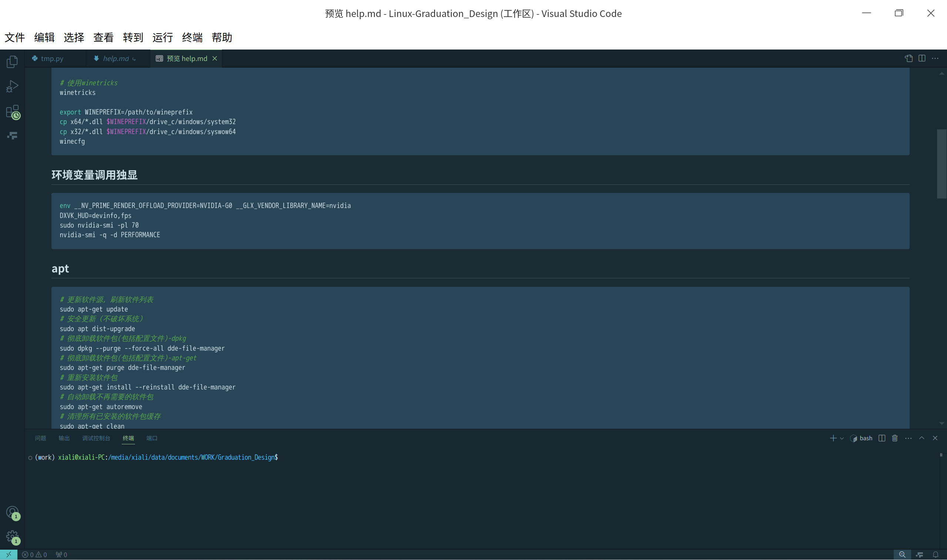This screenshot has width=947, height=560.
Task: Click the Show Source icon in editor title bar
Action: pyautogui.click(x=909, y=58)
